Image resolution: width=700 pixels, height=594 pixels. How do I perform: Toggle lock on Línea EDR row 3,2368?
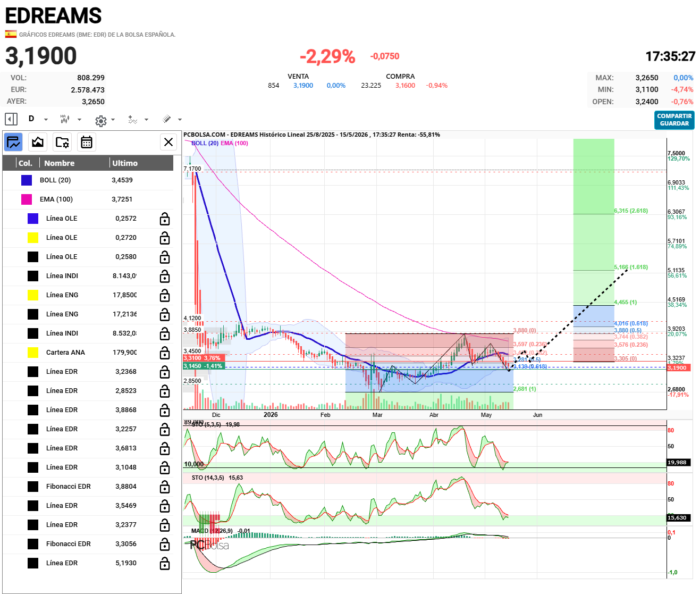pos(165,372)
